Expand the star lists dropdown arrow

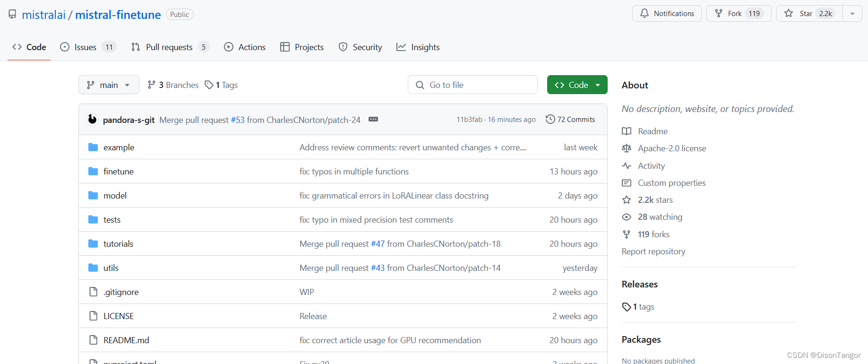click(x=852, y=14)
